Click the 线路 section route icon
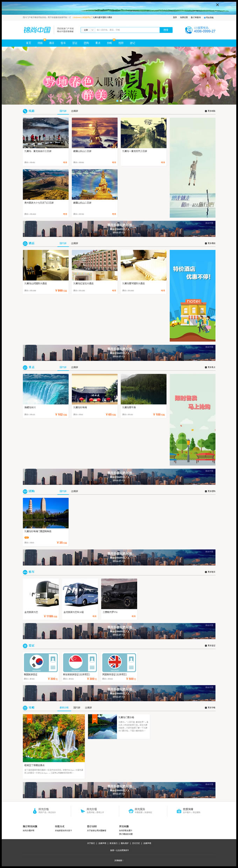Screen dimensions: 238x868 point(25,111)
